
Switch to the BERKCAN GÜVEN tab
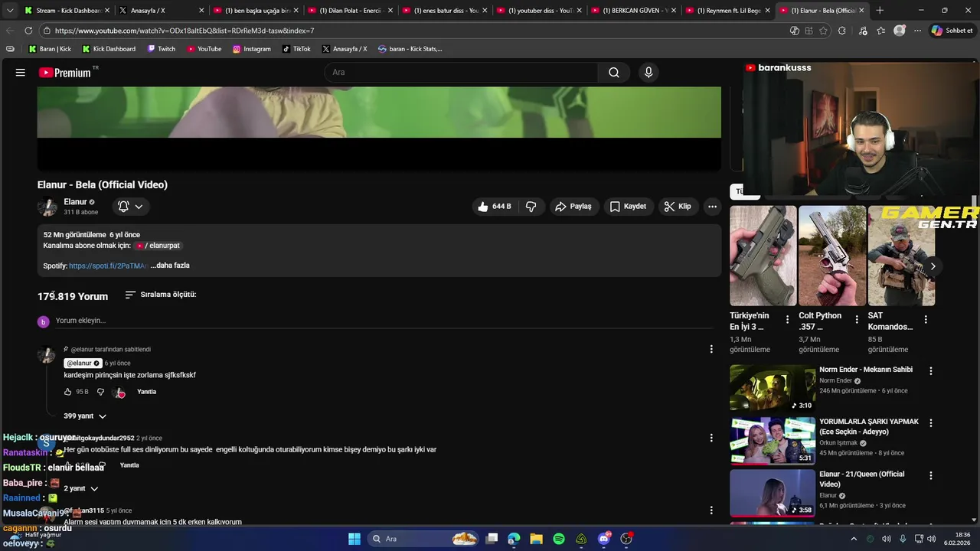633,11
